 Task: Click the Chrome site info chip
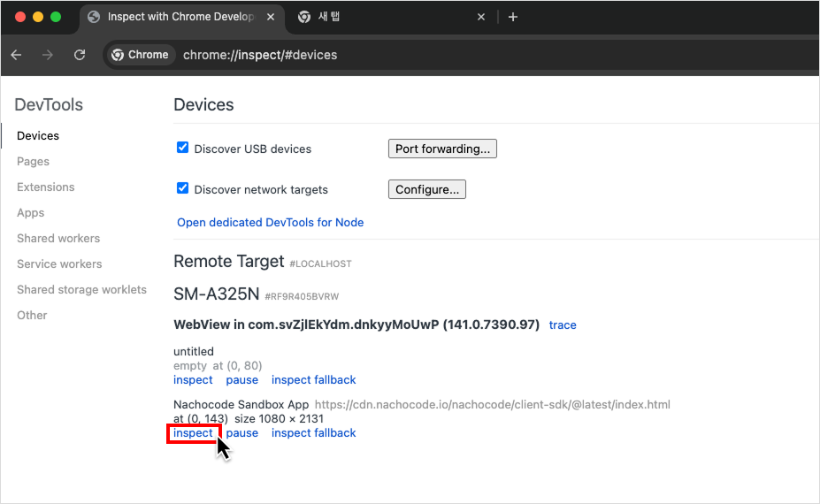point(140,55)
